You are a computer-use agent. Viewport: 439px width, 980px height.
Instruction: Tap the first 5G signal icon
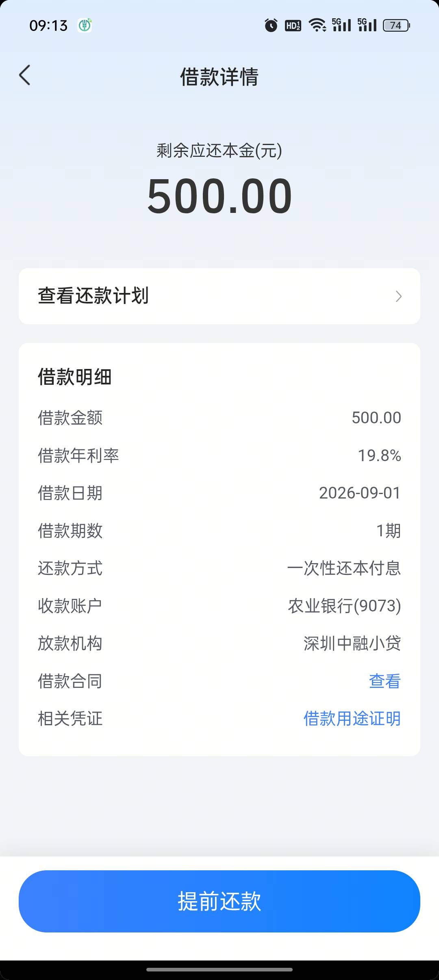tap(341, 25)
